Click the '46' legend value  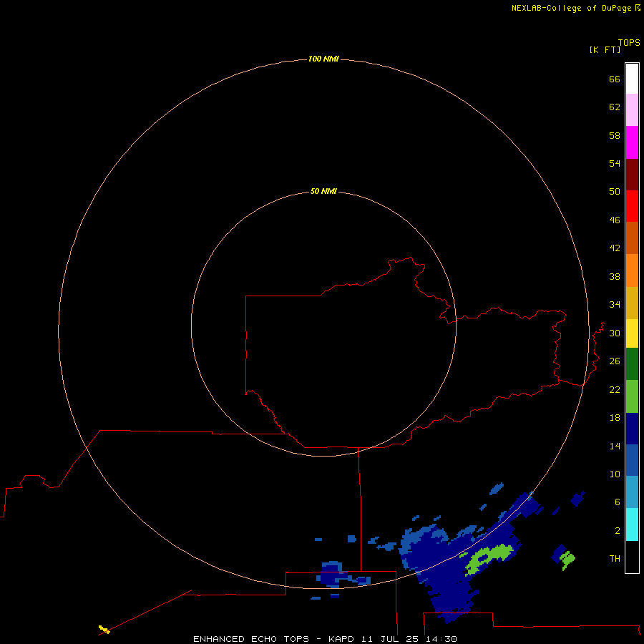click(x=615, y=220)
